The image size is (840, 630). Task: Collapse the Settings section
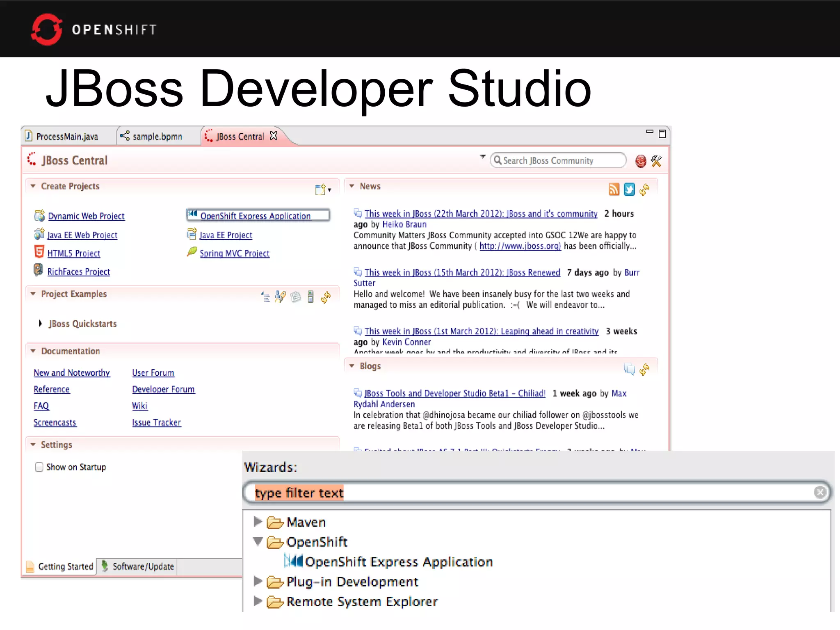(33, 445)
